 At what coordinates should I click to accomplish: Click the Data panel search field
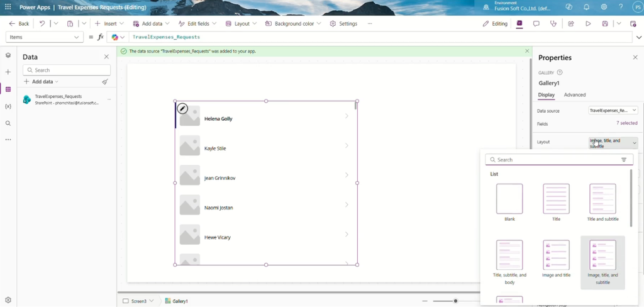coord(67,70)
